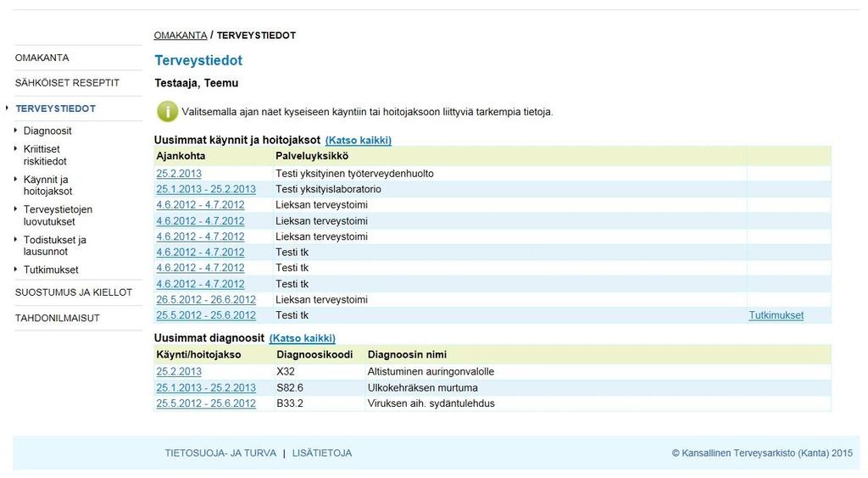Open TAHDONILMAISUT menu item
This screenshot has height=478, width=868.
[57, 318]
